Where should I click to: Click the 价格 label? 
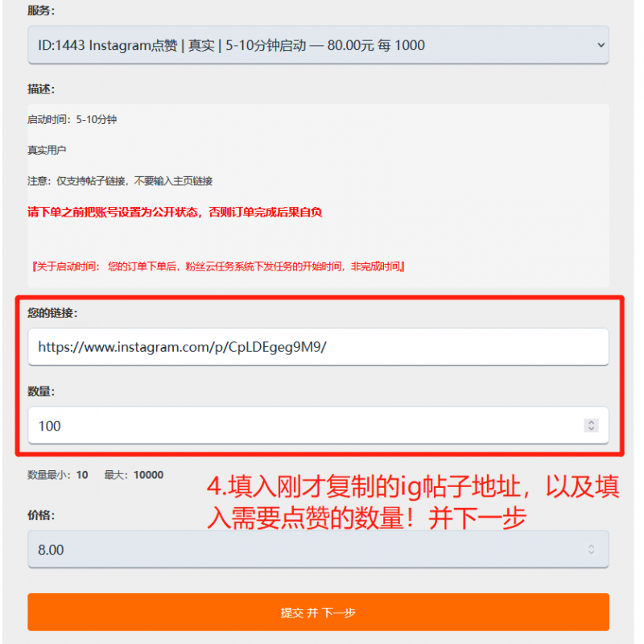coord(41,515)
